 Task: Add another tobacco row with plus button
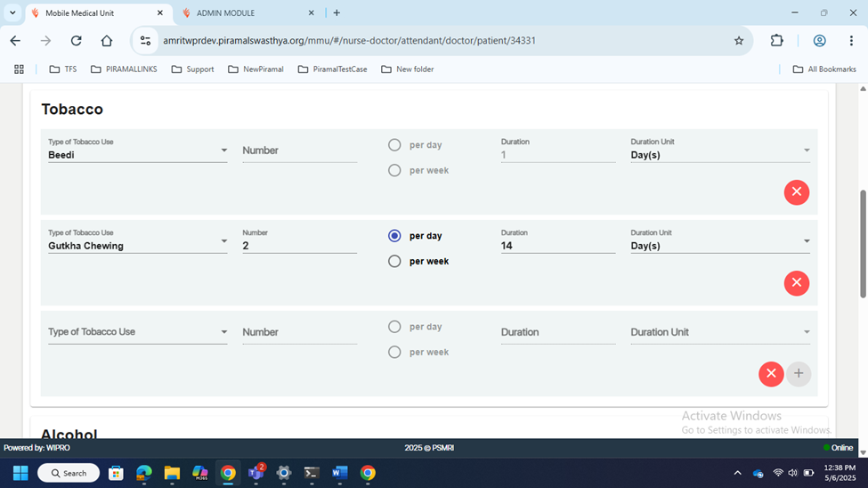(x=799, y=374)
